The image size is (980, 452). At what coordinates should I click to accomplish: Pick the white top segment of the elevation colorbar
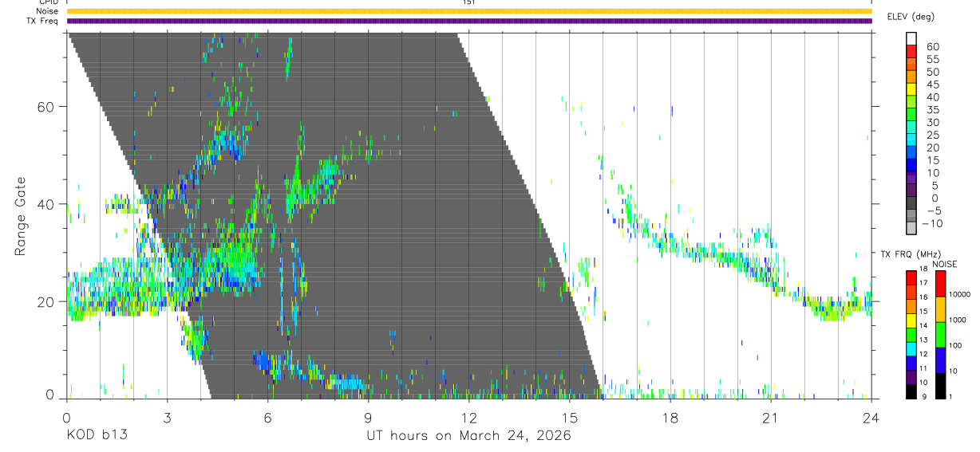coord(911,39)
